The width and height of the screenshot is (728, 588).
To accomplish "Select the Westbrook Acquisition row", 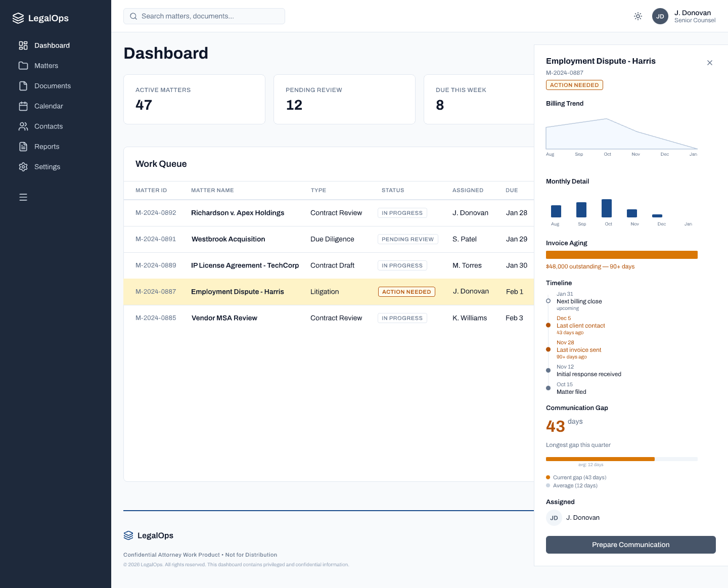I will tap(329, 239).
